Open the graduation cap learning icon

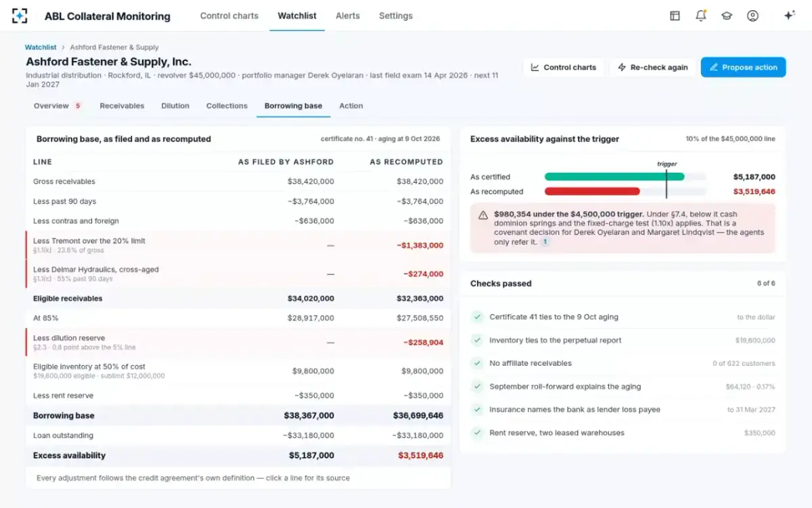727,16
